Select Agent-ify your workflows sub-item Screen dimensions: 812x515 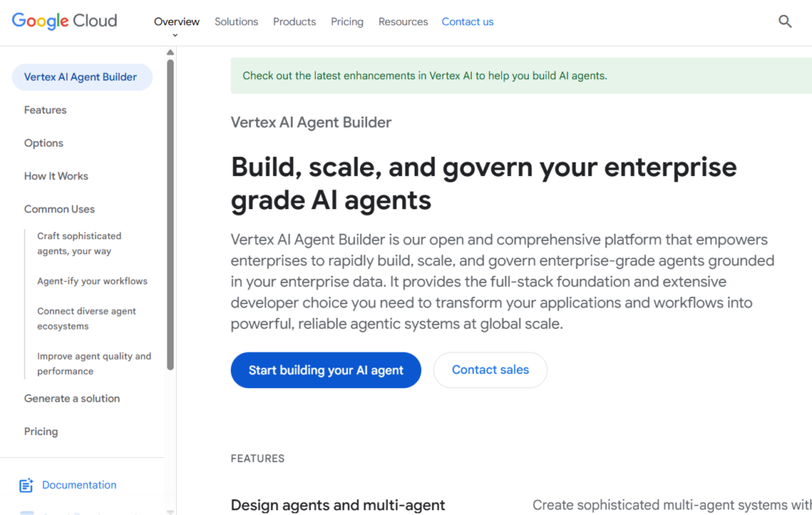click(92, 281)
